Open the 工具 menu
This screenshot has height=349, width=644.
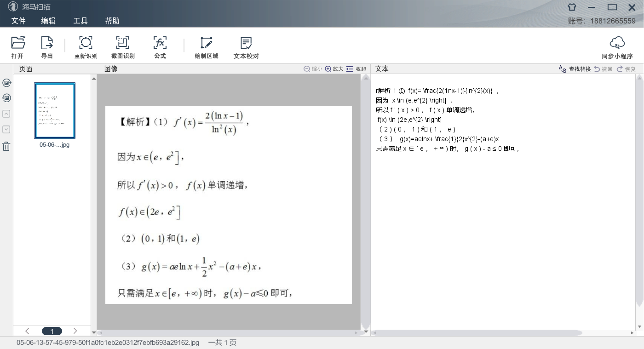click(80, 21)
